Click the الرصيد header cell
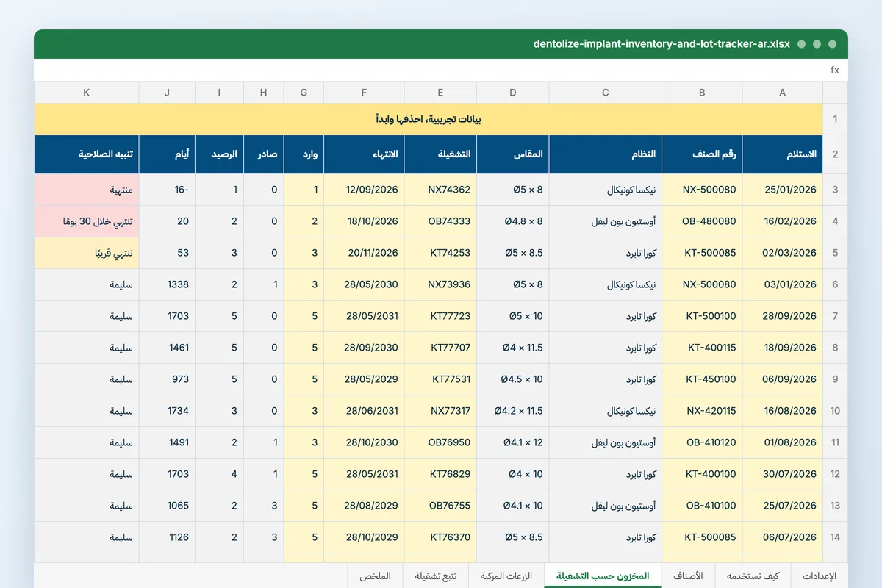This screenshot has height=588, width=882. coord(220,154)
